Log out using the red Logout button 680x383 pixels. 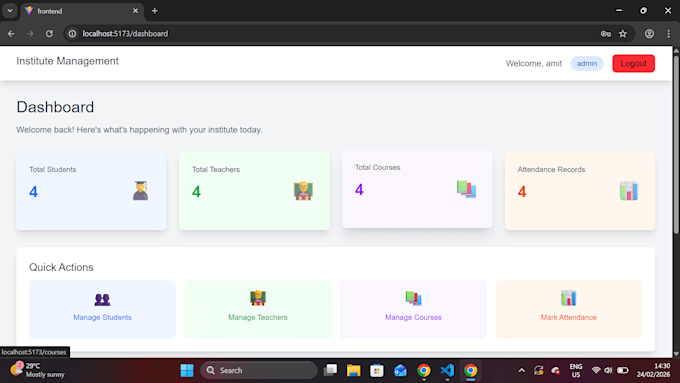click(x=634, y=63)
